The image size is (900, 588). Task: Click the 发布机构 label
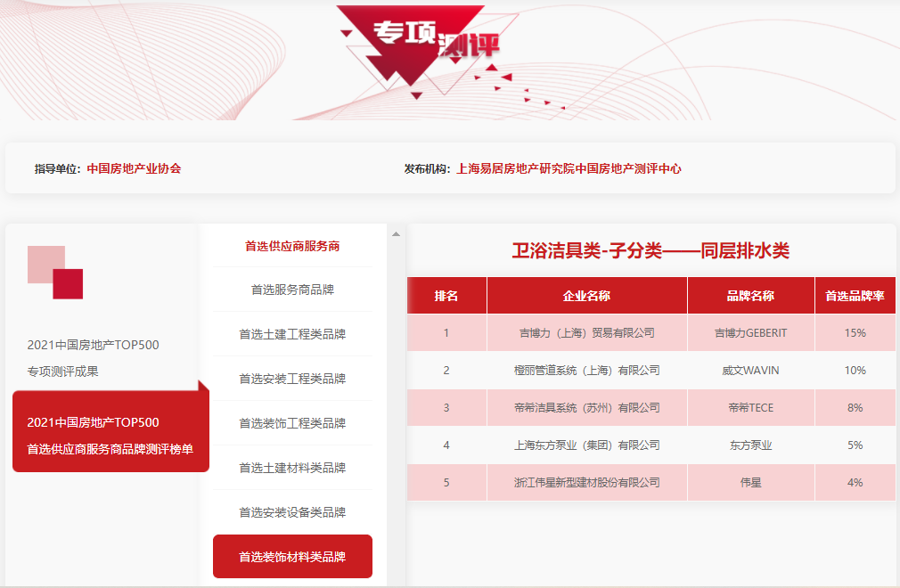point(427,168)
